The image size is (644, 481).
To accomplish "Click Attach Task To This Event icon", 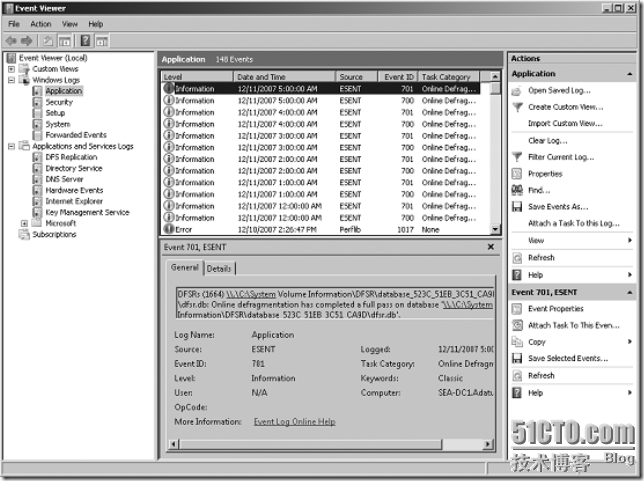I will coord(517,325).
